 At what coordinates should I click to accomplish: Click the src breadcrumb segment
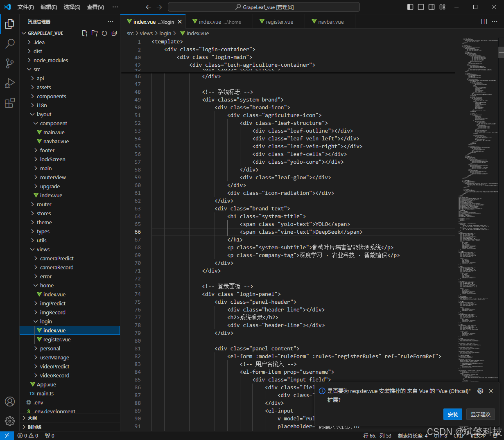(130, 33)
